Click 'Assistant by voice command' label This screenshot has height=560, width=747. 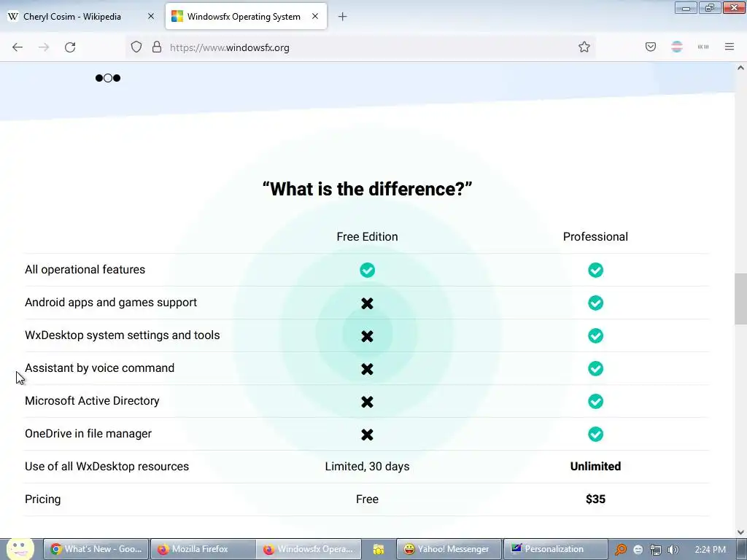[x=99, y=368]
